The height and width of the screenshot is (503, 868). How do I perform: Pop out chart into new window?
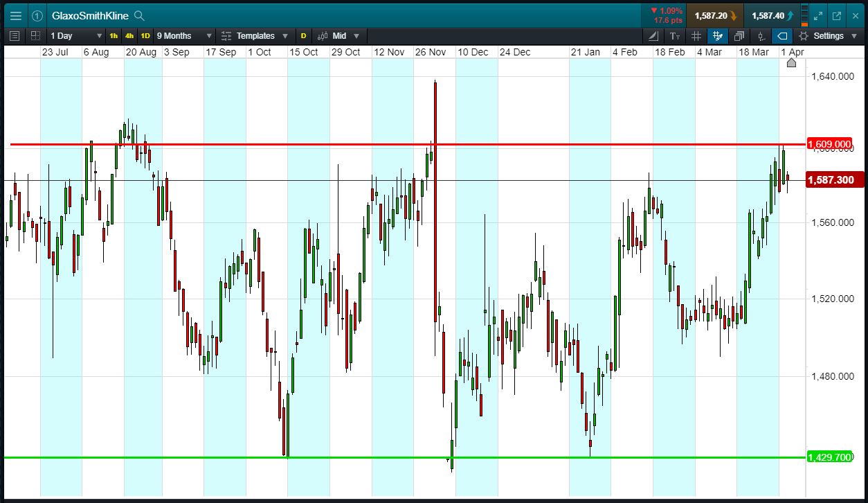836,15
